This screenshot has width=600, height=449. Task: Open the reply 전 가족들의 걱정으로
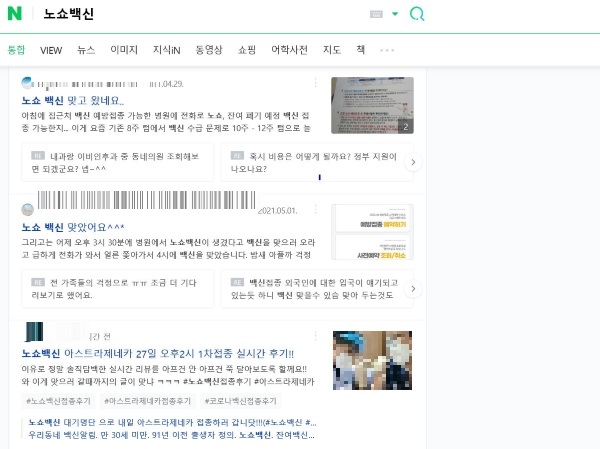[x=117, y=289]
